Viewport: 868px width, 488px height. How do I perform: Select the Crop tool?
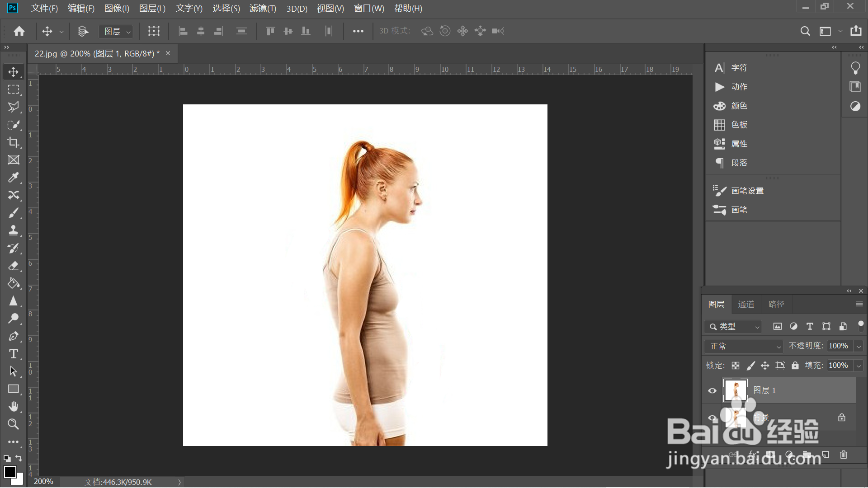[x=13, y=142]
